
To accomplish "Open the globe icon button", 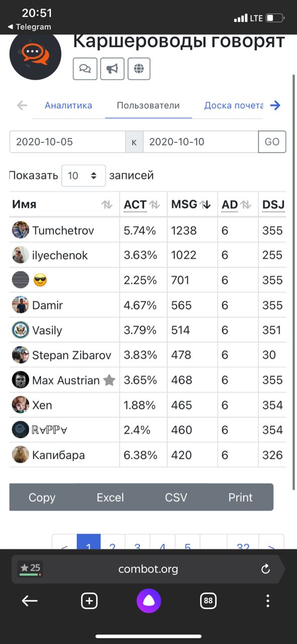I will pos(139,69).
